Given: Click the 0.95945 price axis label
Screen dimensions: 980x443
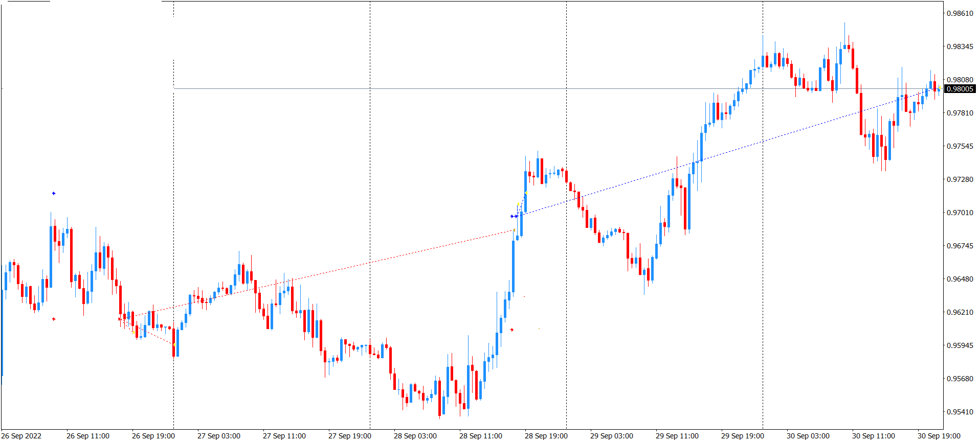Looking at the screenshot, I should [x=960, y=345].
